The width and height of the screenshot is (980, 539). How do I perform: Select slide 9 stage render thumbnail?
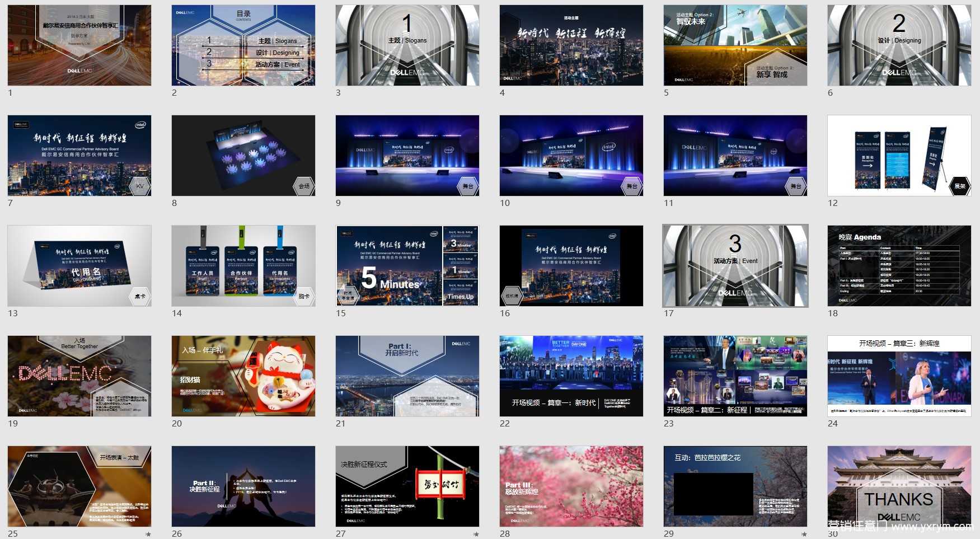click(x=407, y=156)
